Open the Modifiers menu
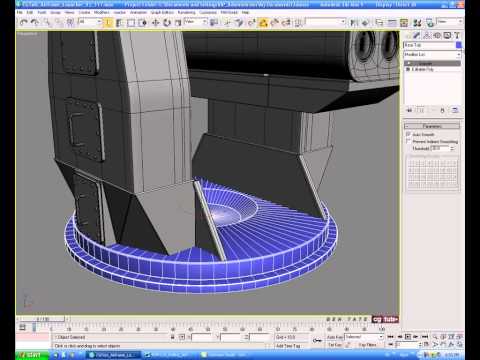This screenshot has width=480, height=360. (x=102, y=12)
